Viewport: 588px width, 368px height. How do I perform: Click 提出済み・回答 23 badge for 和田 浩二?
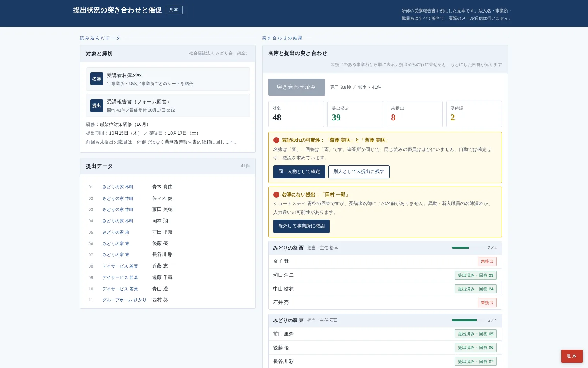476,275
